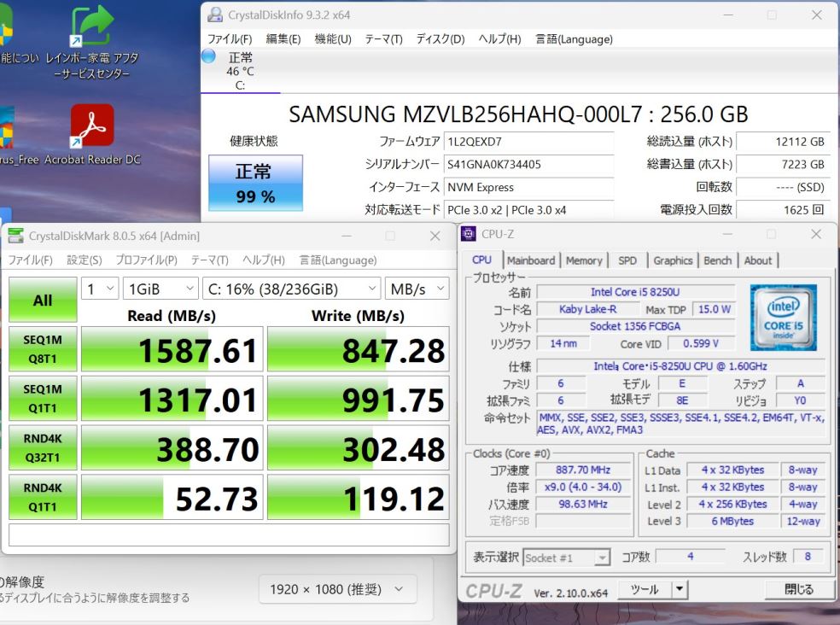
Task: Open ディスク(D) menu in CrystalDiskInfo
Action: point(440,39)
